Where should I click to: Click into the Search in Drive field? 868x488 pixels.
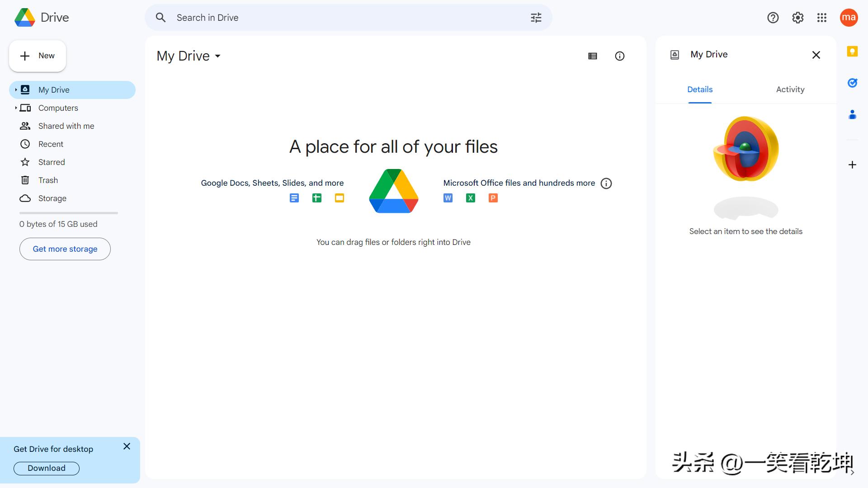[344, 18]
